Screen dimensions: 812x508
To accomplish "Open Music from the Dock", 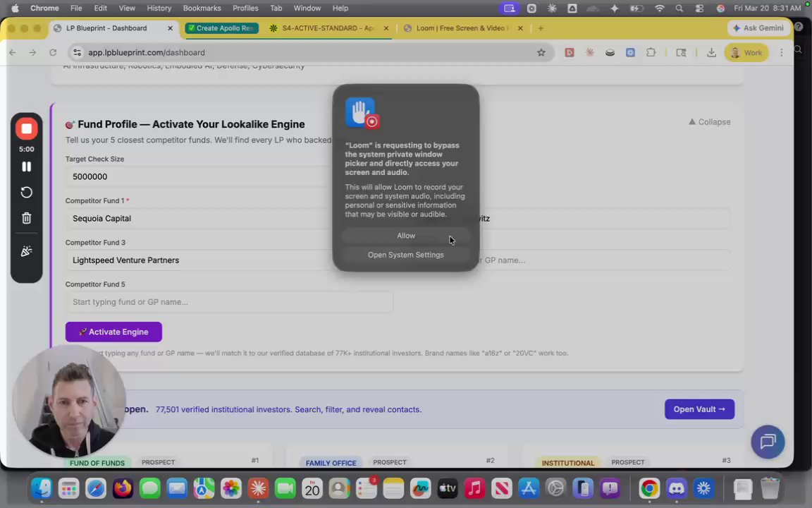I will tap(474, 488).
